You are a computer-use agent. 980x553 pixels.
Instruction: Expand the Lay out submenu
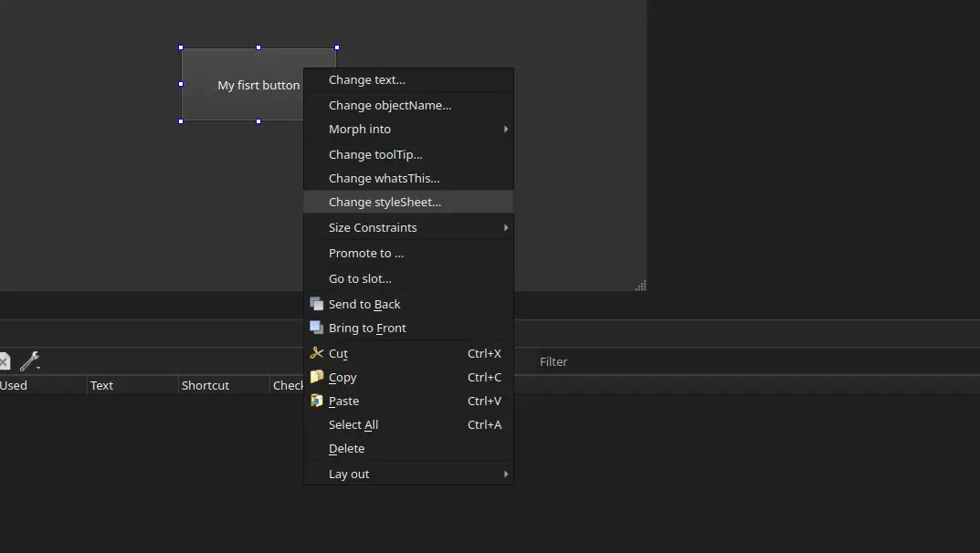(408, 475)
